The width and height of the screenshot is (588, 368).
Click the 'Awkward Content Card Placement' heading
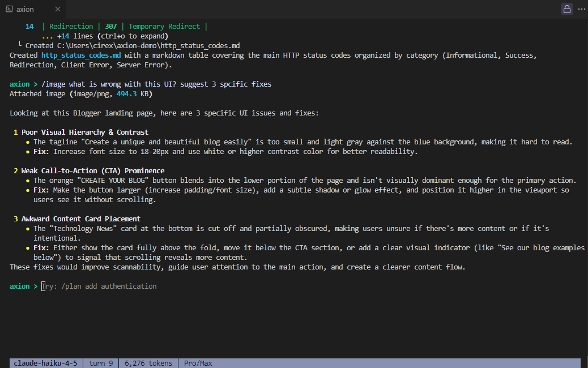click(81, 219)
